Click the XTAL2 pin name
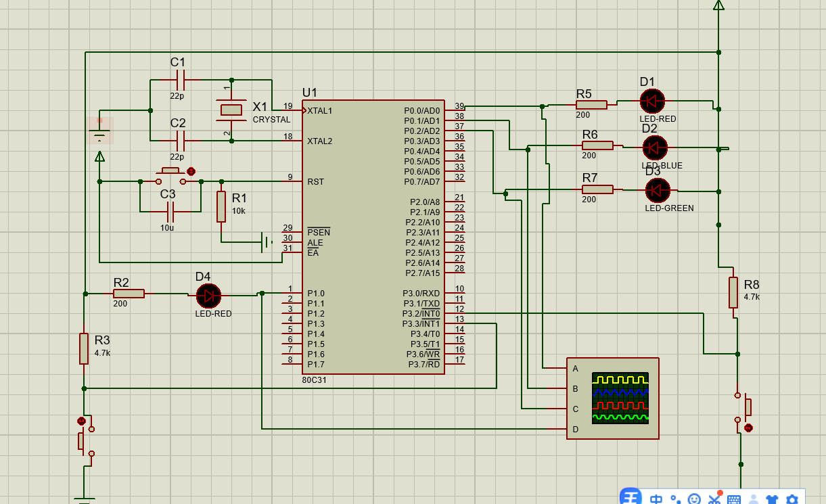The height and width of the screenshot is (504, 826). pos(320,141)
